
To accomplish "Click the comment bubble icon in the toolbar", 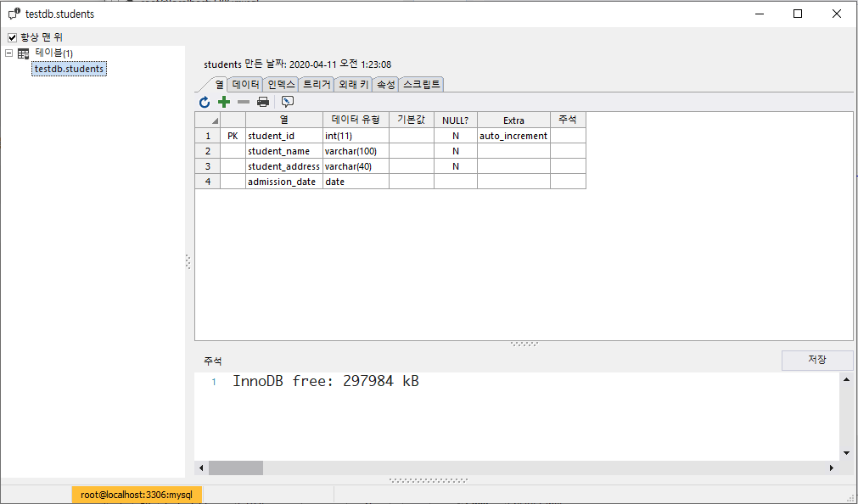I will tap(288, 102).
